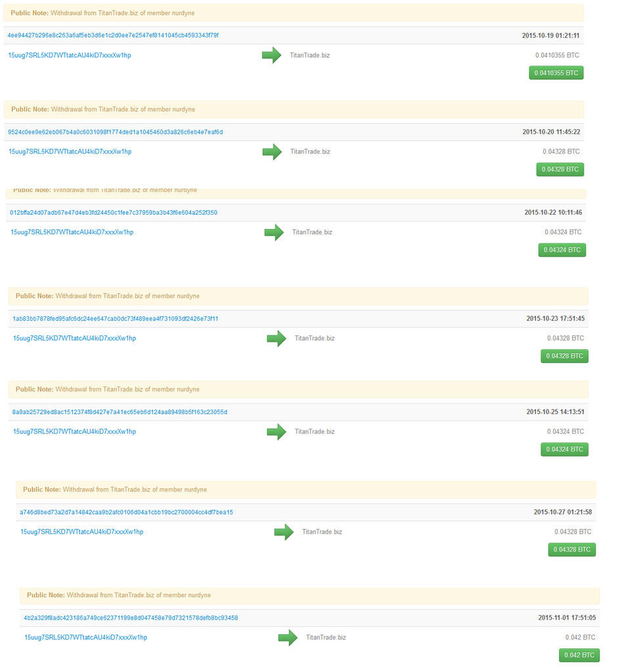Screen dimensions: 620x672
Task: Click green arrow in 2015-10-23 transaction
Action: pos(277,339)
